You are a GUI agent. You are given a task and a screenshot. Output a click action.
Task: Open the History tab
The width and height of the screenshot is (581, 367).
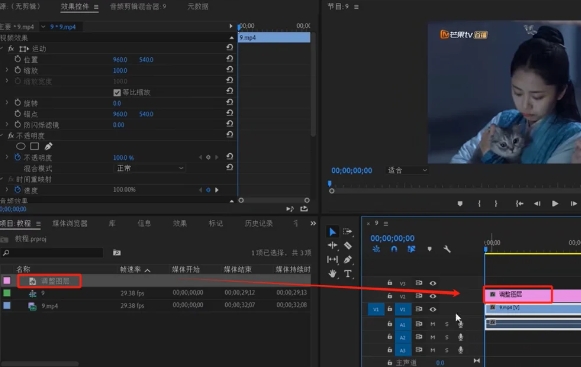pyautogui.click(x=259, y=224)
